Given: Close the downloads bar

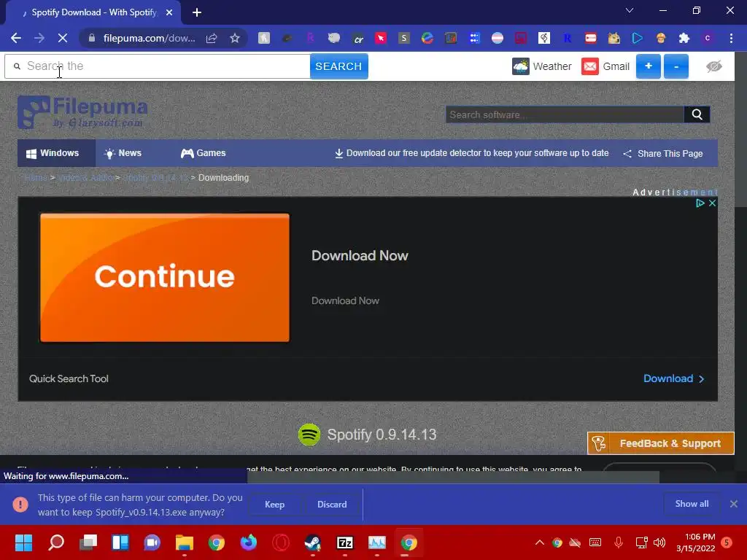Looking at the screenshot, I should 734,504.
